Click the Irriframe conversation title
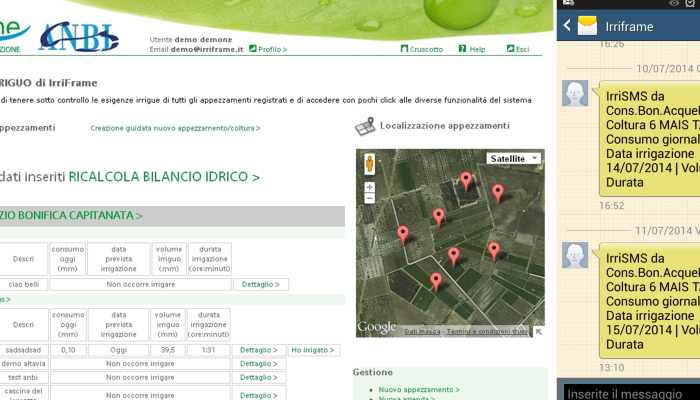 [x=629, y=26]
